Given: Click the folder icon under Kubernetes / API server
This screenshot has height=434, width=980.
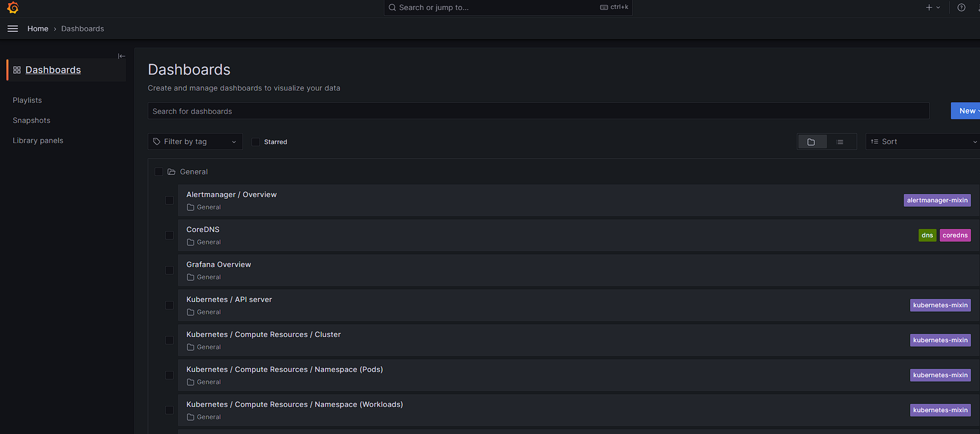Looking at the screenshot, I should 191,312.
